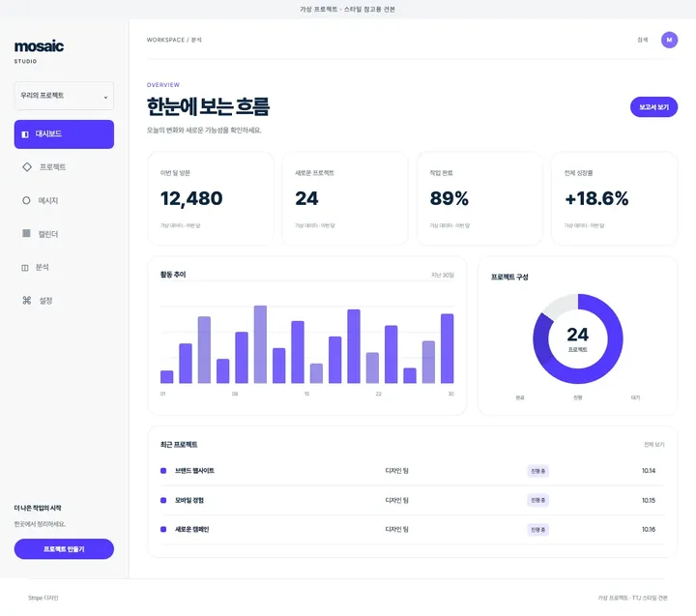This screenshot has width=696, height=616.
Task: Click the donut chart center showing 24
Action: point(577,338)
